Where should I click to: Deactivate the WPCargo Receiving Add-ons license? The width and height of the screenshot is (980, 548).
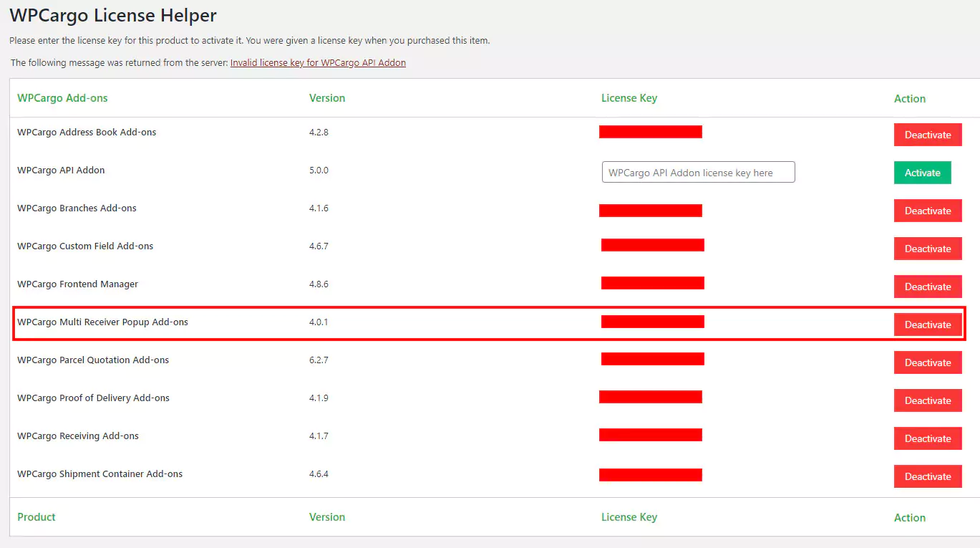[927, 438]
